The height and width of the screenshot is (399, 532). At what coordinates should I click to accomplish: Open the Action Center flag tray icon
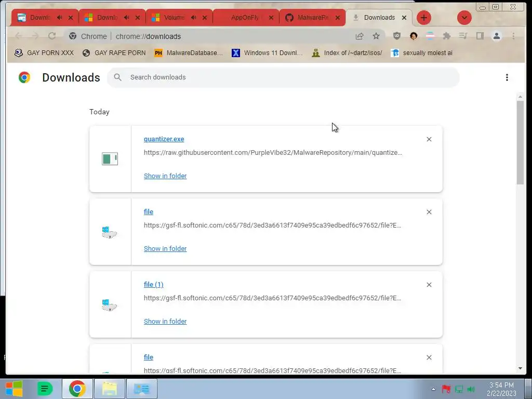point(446,389)
